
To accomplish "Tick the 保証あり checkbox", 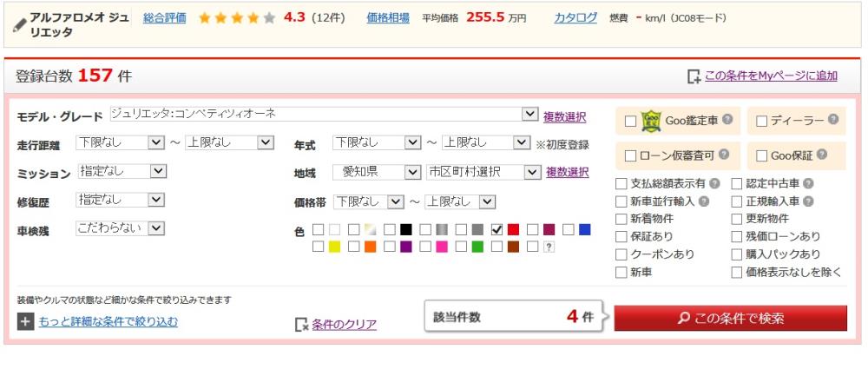I will coord(621,237).
